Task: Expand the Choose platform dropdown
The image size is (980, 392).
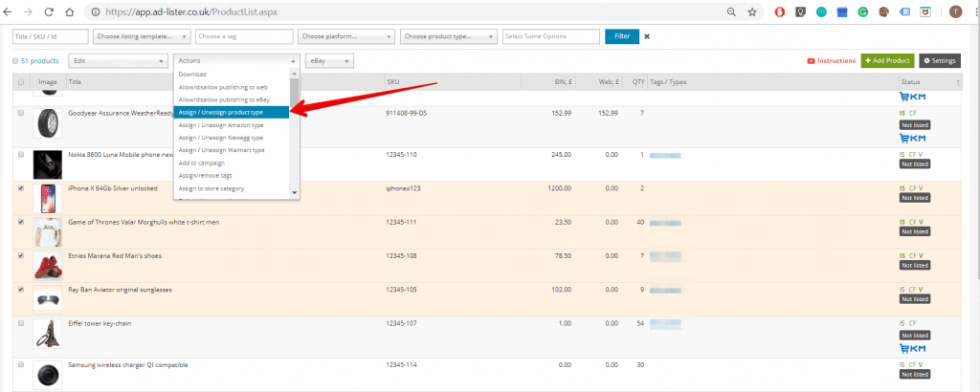Action: (x=345, y=36)
